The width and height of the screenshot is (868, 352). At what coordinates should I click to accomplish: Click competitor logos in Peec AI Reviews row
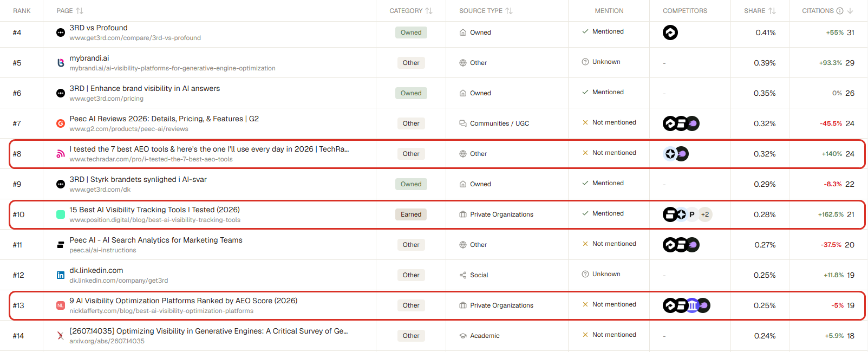pyautogui.click(x=681, y=123)
